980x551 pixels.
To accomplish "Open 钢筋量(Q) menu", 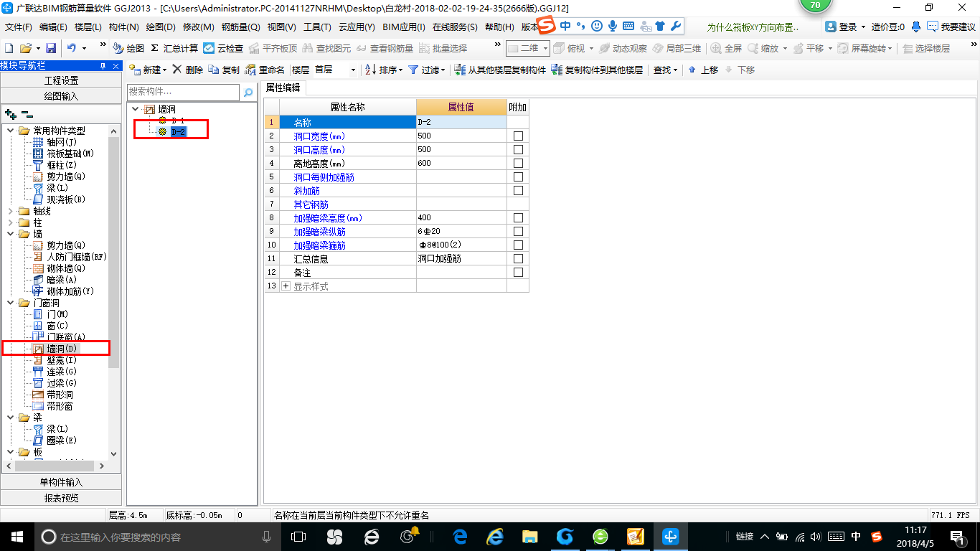I will coord(240,27).
